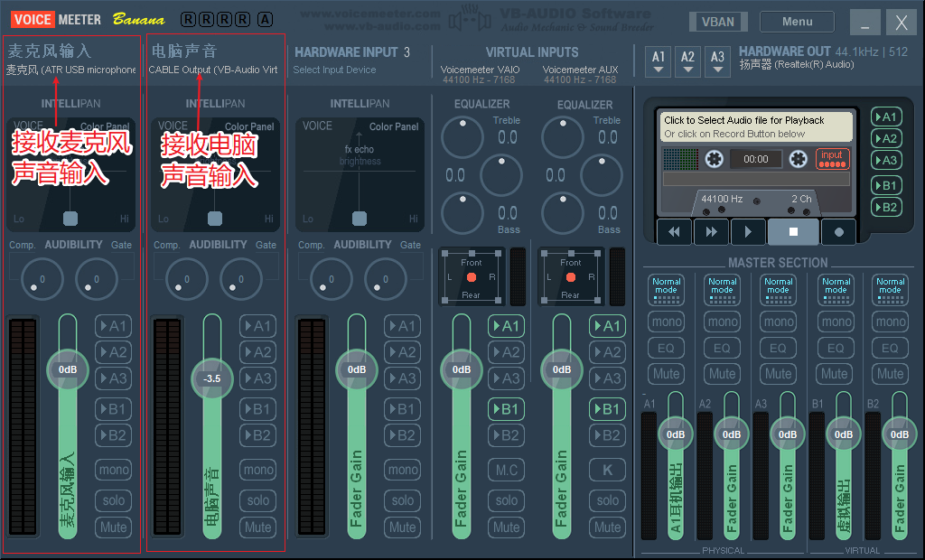Viewport: 925px width, 560px height.
Task: Click Intellipan handle on computer sound strip
Action: [215, 219]
